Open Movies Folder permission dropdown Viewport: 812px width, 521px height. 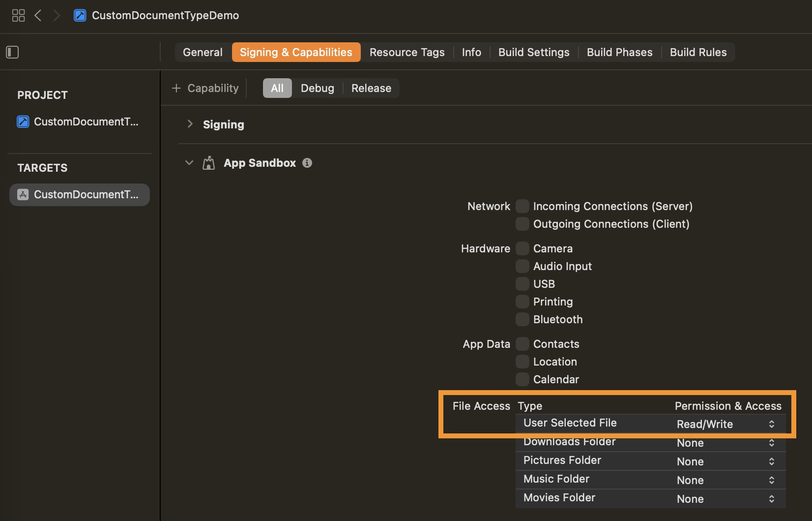coord(726,499)
